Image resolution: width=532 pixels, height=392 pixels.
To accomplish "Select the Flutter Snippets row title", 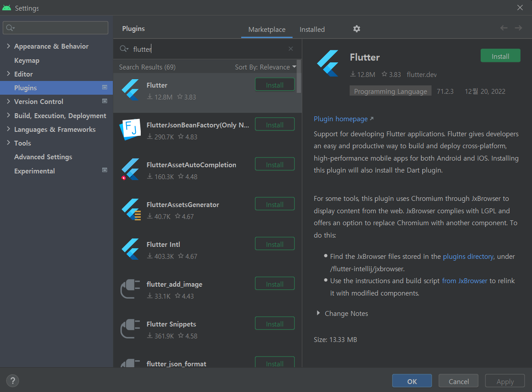I will (x=171, y=324).
